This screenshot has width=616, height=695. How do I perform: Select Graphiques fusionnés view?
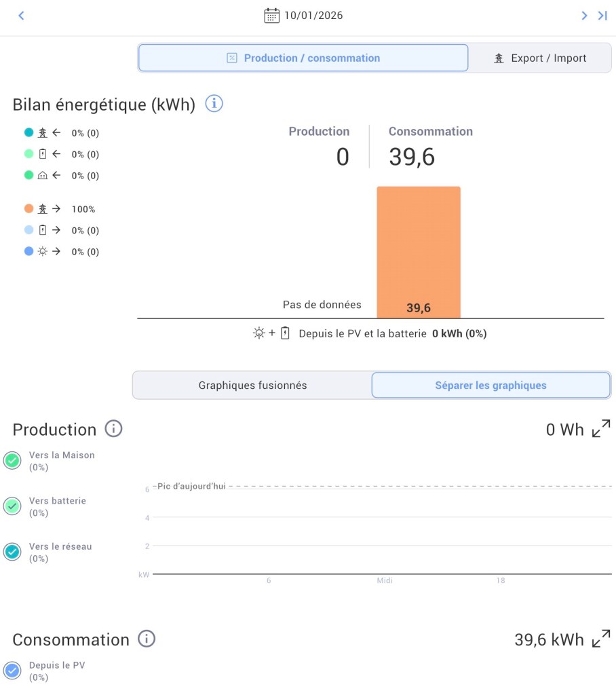tap(252, 386)
